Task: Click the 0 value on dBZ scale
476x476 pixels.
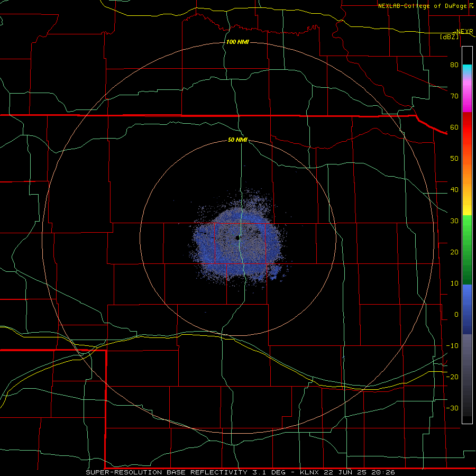Action: coord(456,315)
